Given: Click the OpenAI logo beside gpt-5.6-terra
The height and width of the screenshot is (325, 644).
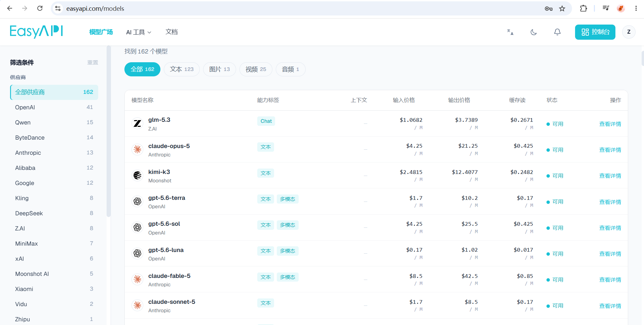Looking at the screenshot, I should pos(137,201).
